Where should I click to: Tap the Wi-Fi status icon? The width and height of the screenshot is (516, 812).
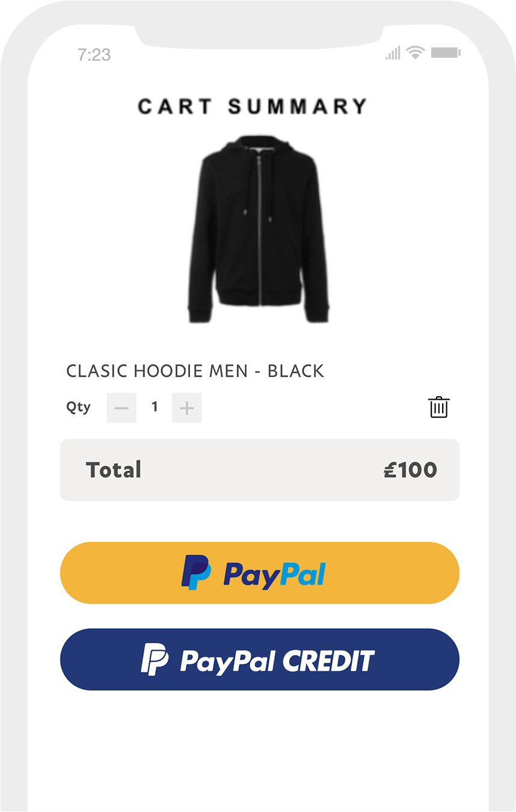(415, 53)
